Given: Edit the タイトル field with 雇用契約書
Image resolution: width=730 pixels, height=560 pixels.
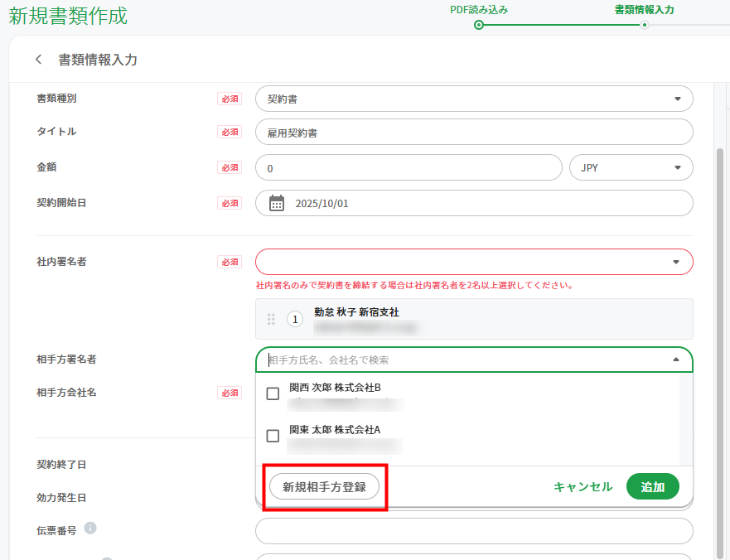Looking at the screenshot, I should tap(474, 133).
